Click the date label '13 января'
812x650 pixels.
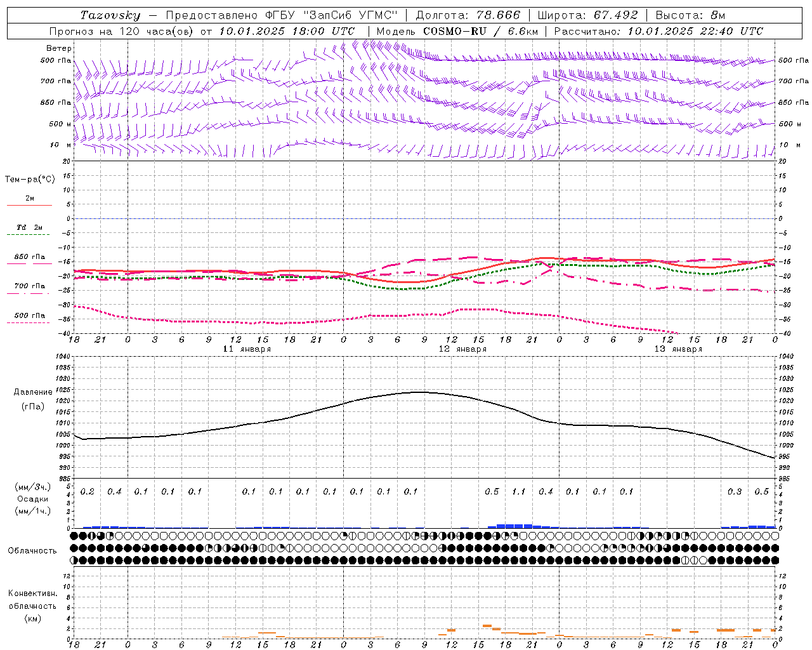pos(679,349)
